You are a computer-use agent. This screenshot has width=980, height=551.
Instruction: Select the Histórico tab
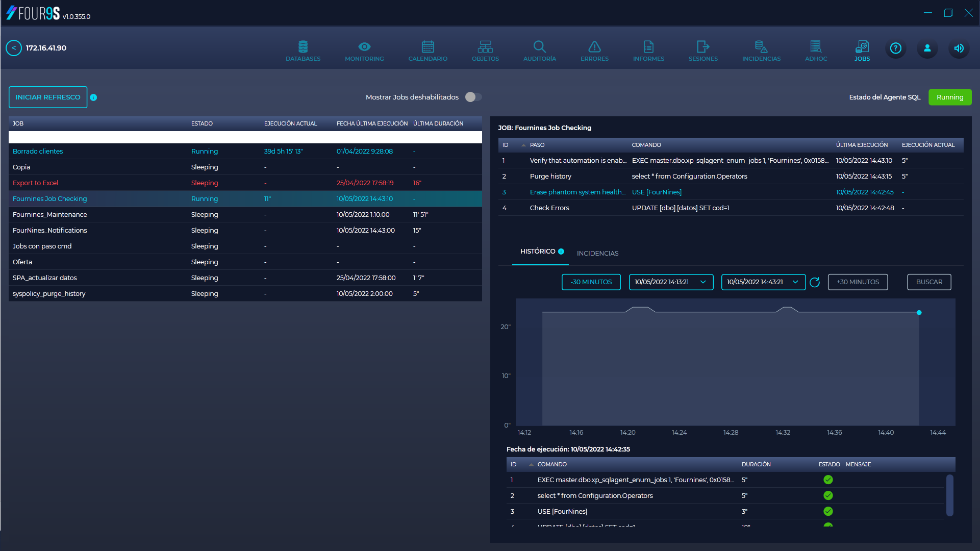[538, 252]
